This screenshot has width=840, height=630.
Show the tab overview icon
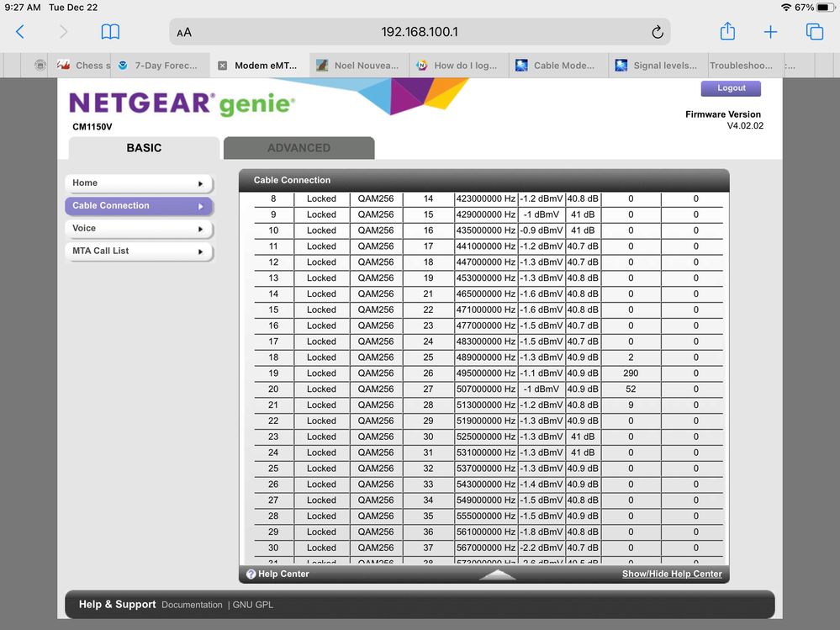814,32
